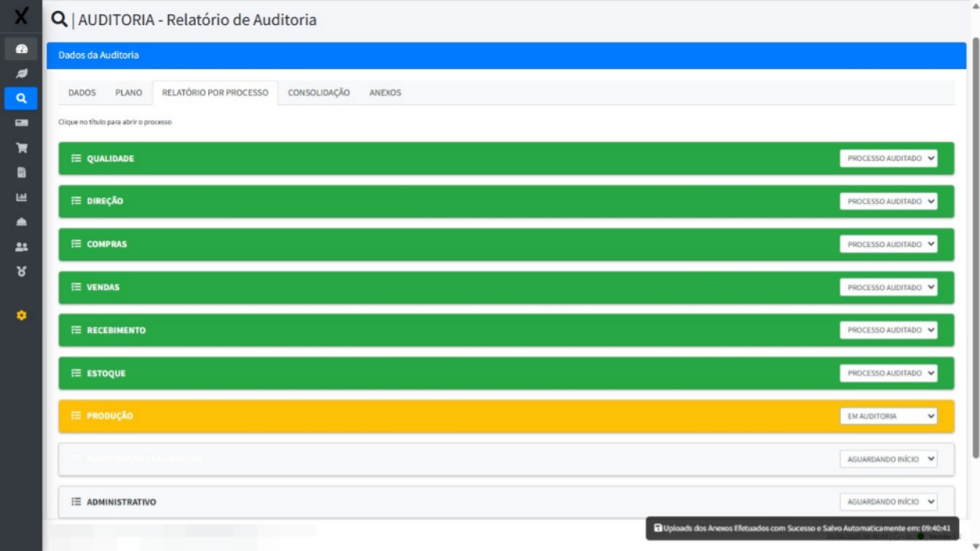Click the page vertical scrollbar
Viewport: 980px width, 551px height.
pyautogui.click(x=975, y=244)
